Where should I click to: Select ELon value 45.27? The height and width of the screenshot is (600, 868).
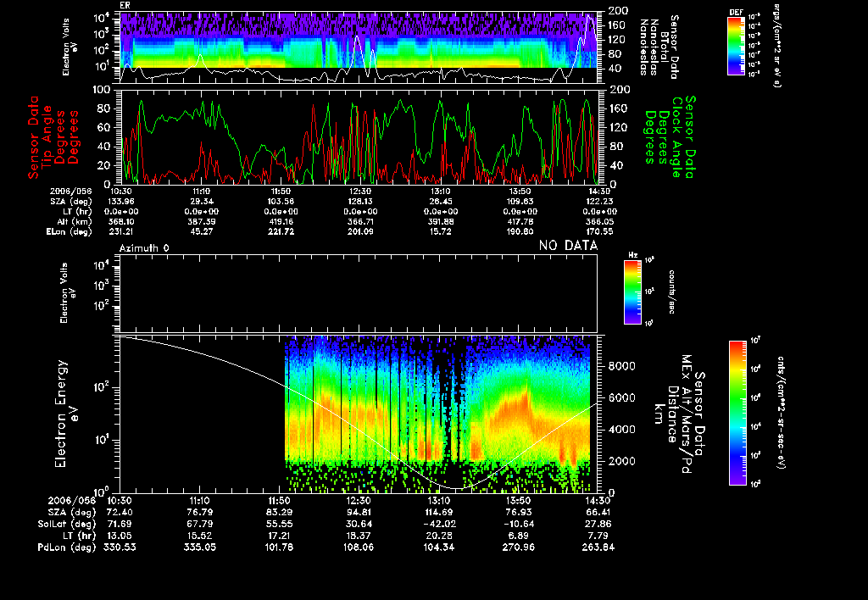[x=202, y=232]
